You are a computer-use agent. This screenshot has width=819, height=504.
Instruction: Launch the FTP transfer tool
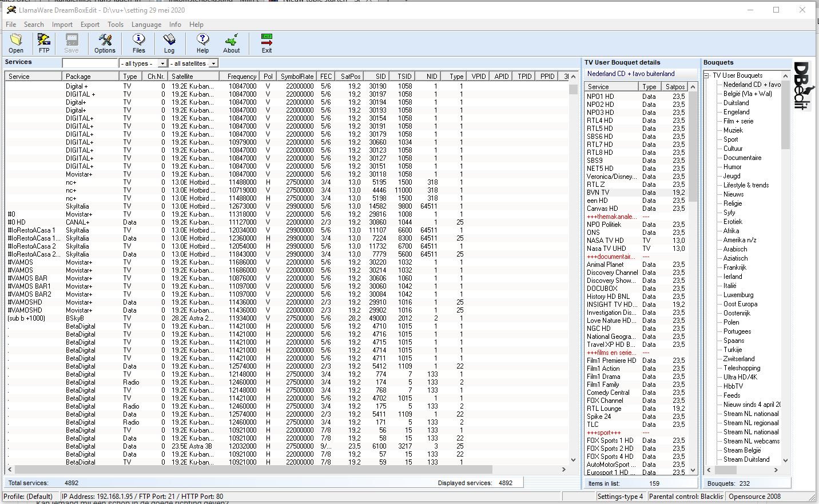point(44,43)
